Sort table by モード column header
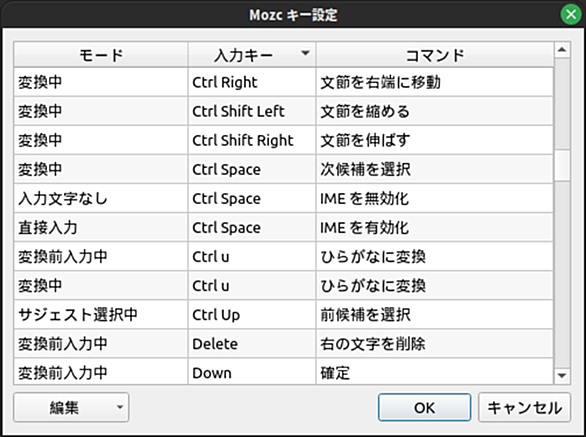The width and height of the screenshot is (586, 437). [x=101, y=55]
